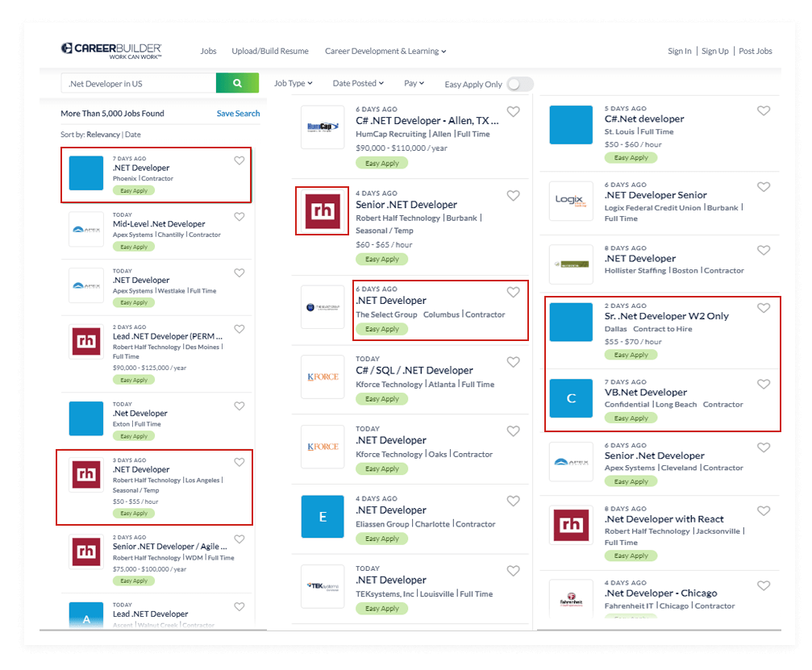Save the Phoenix .NET Developer job with heart
This screenshot has height=670, width=812.
(x=239, y=160)
